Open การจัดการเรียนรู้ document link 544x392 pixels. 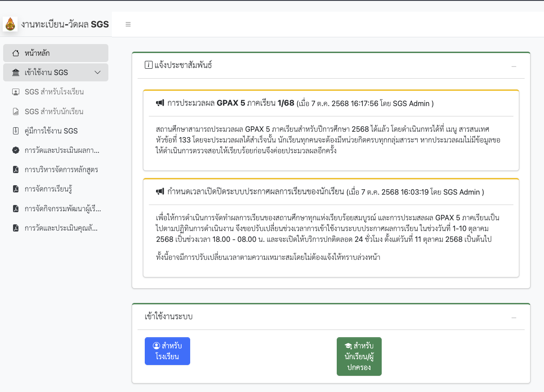tap(56, 189)
